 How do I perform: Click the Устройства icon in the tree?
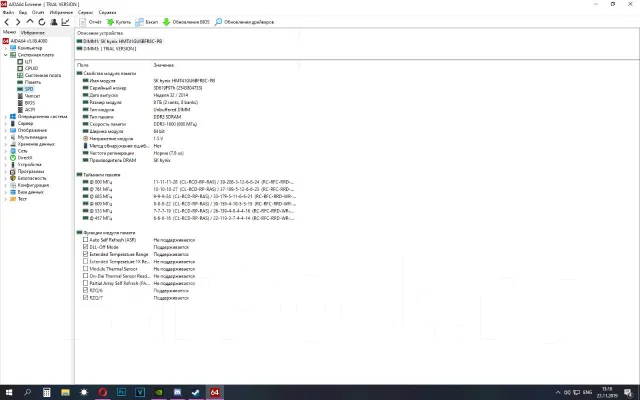coord(13,164)
